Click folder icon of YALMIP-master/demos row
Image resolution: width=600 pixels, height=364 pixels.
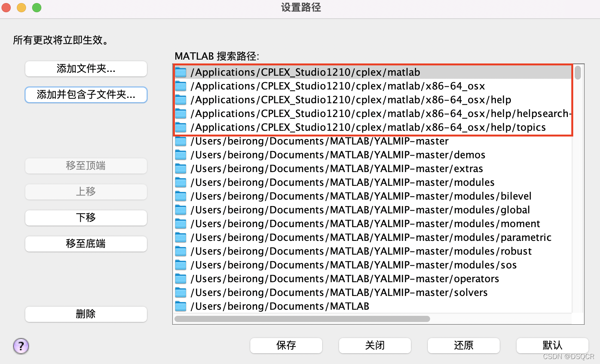181,155
